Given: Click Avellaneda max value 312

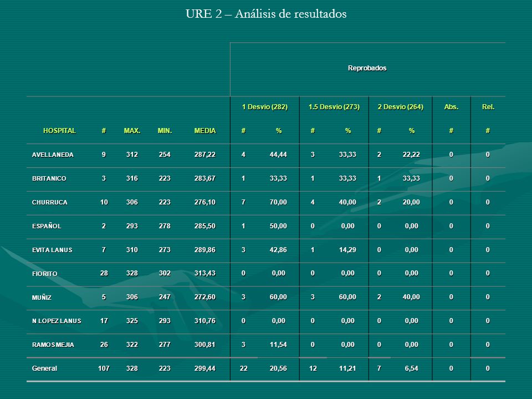Looking at the screenshot, I should point(132,155).
